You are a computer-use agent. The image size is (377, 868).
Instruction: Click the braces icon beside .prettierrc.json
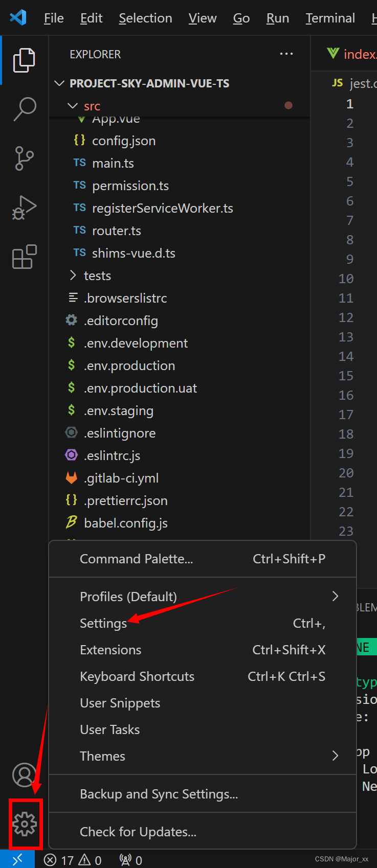[x=72, y=500]
